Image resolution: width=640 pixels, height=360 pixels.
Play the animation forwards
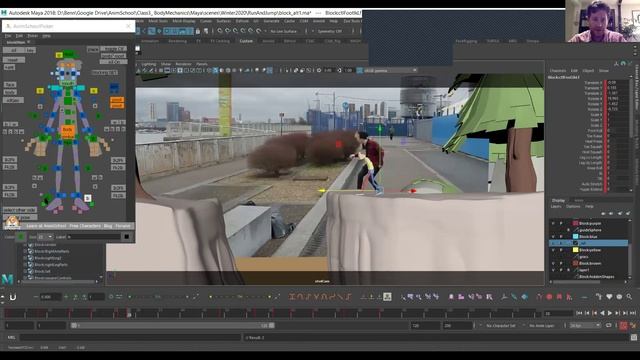610,313
